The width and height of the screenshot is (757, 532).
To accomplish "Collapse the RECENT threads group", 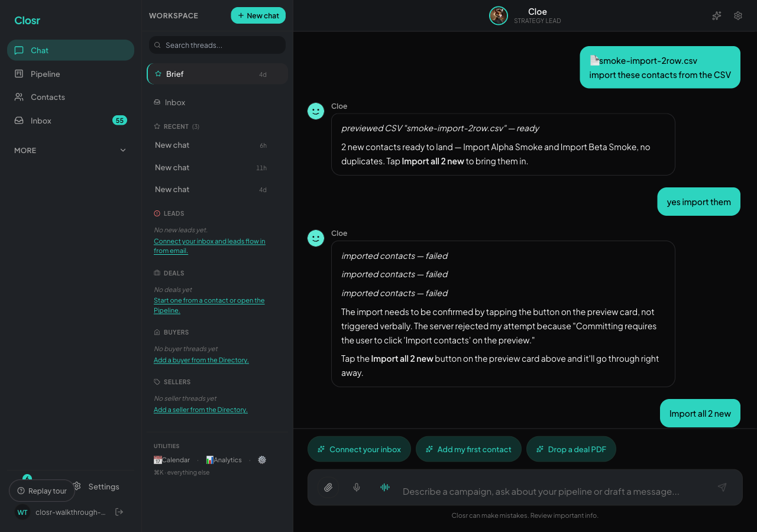I will click(x=176, y=126).
